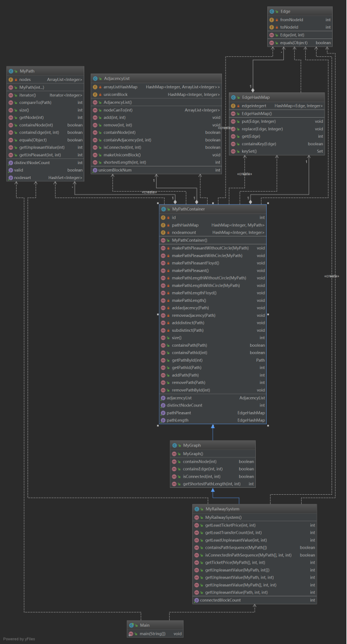Click the class icon beside AdjacencyList header
The image size is (347, 644).
click(95, 79)
